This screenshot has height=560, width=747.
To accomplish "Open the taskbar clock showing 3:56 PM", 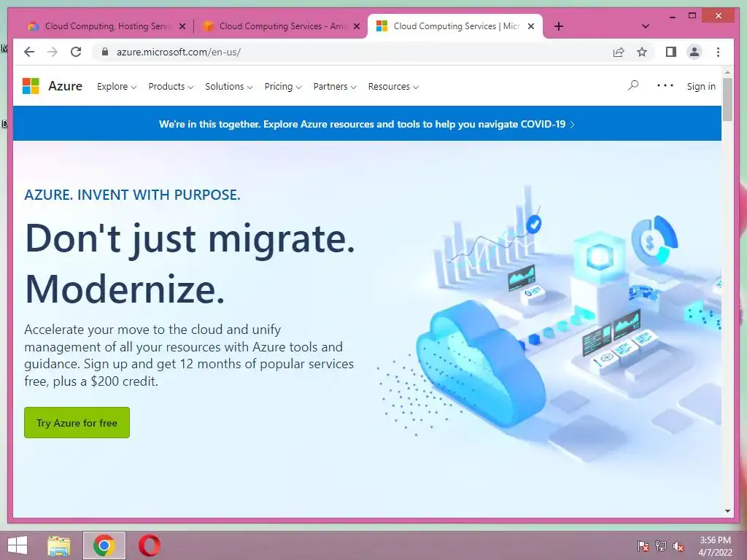I will [x=715, y=545].
